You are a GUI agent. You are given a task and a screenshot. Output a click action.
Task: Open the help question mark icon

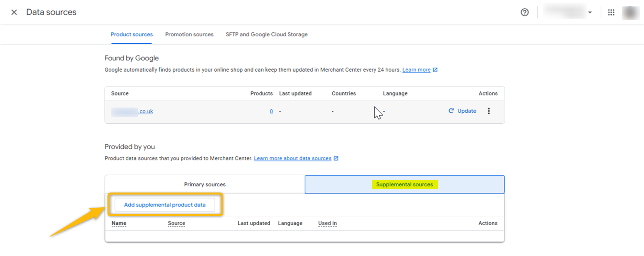524,12
